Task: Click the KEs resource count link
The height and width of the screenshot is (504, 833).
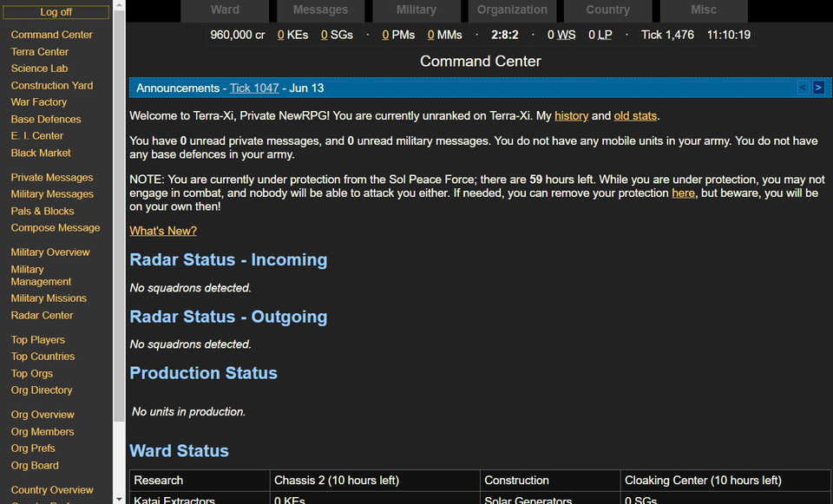Action: pos(292,35)
